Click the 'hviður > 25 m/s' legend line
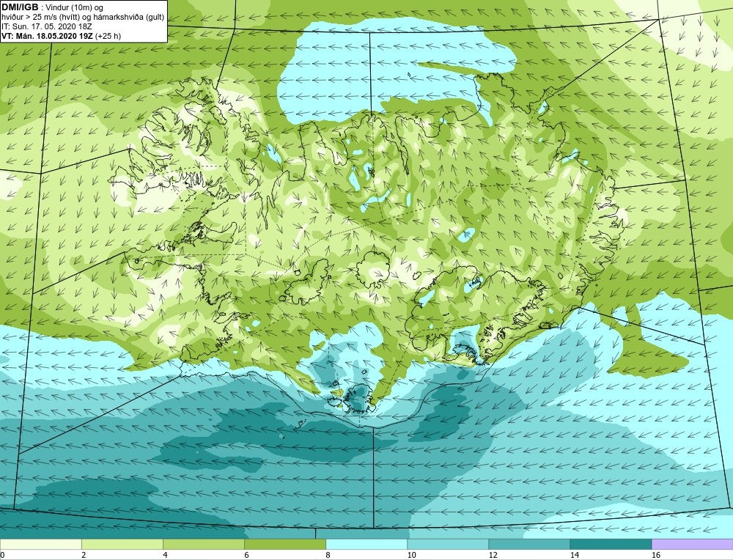 coord(83,17)
